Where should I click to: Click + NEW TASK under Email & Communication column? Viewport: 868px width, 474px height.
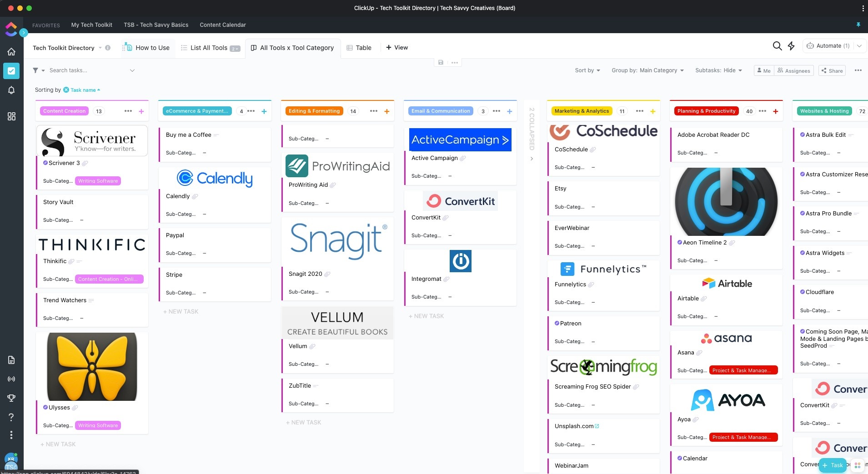(x=426, y=316)
